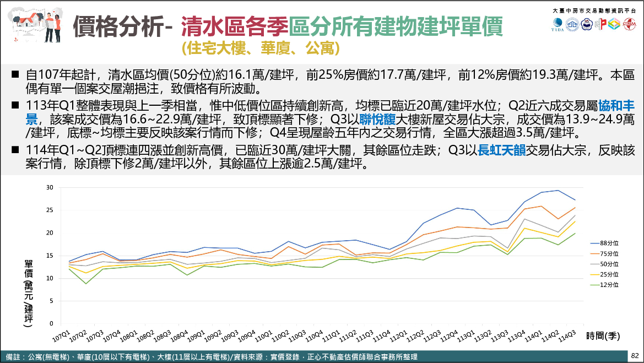The width and height of the screenshot is (644, 363).
Task: Click the red CTREAA Taiwan logo
Action: (629, 25)
